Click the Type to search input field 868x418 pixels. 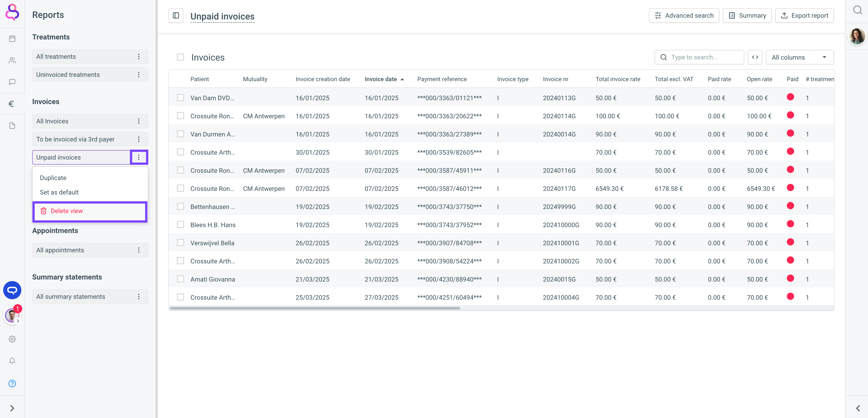(x=699, y=57)
